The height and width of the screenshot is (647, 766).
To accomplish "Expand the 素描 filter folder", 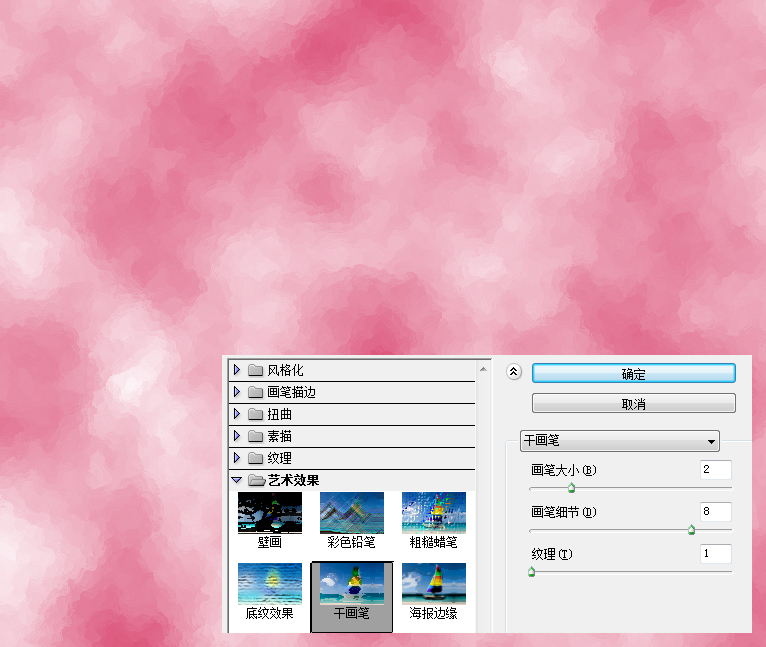I will pyautogui.click(x=237, y=436).
